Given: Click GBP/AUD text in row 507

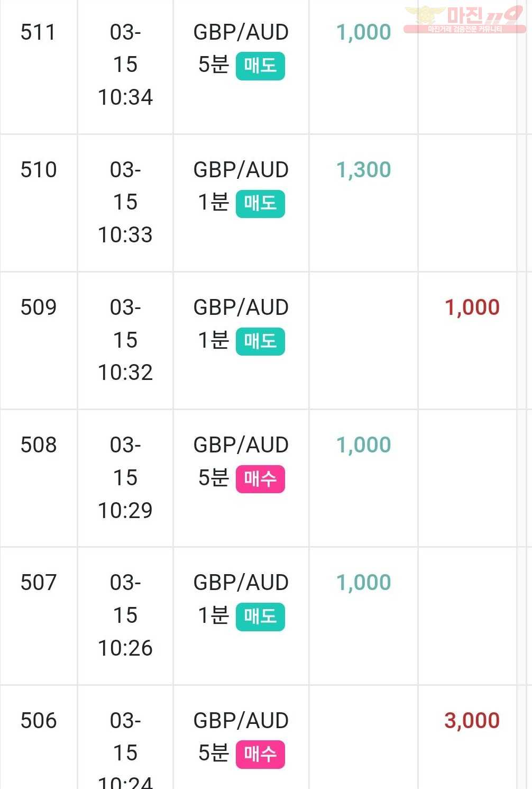Looking at the screenshot, I should 241,583.
